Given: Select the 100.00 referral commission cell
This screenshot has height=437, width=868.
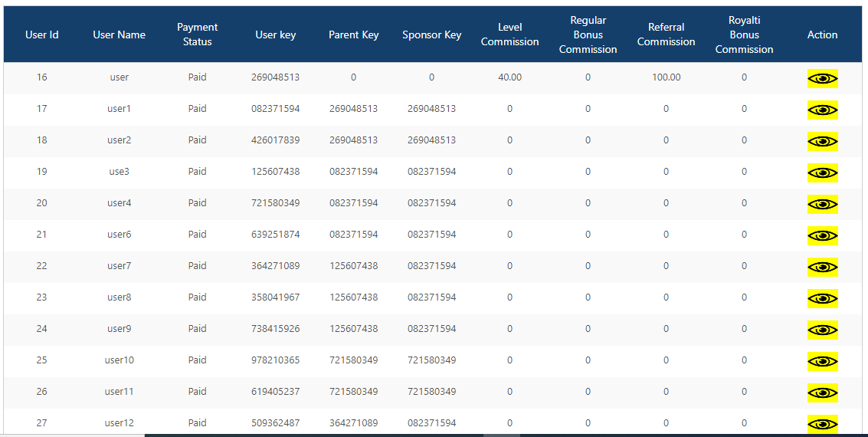Looking at the screenshot, I should tap(666, 77).
